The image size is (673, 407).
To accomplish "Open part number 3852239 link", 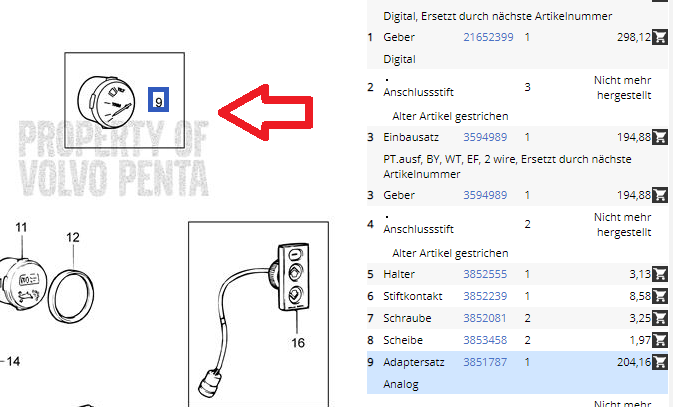I will click(x=485, y=296).
